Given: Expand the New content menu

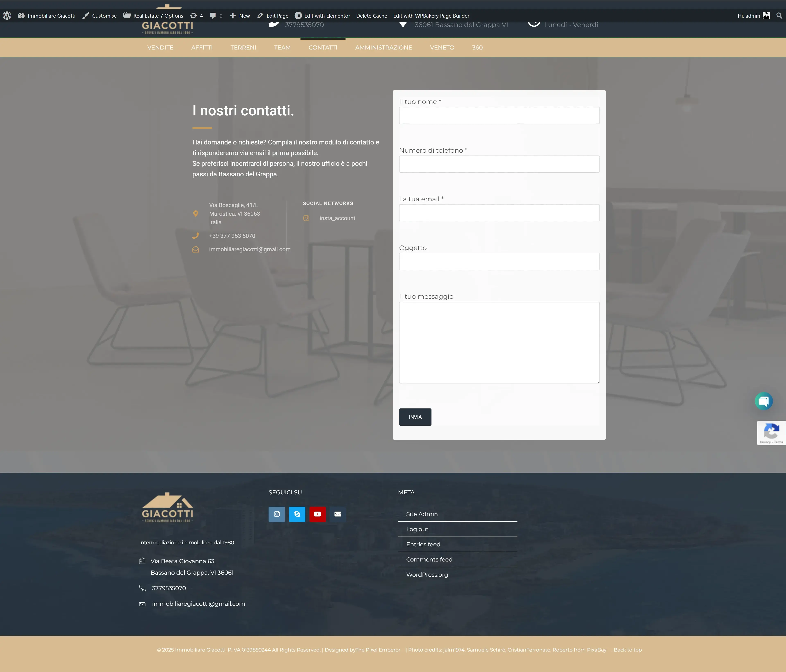Looking at the screenshot, I should (240, 16).
